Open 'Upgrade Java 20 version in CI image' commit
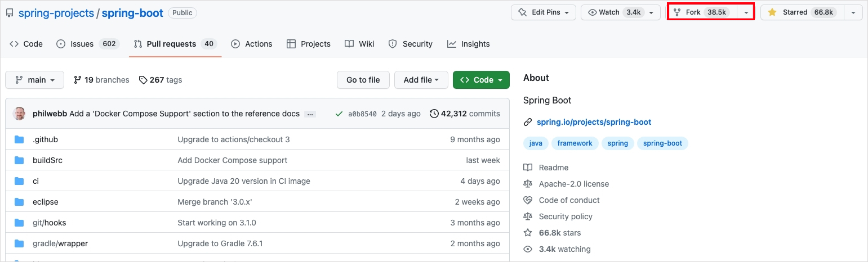Viewport: 868px width, 262px height. 244,181
